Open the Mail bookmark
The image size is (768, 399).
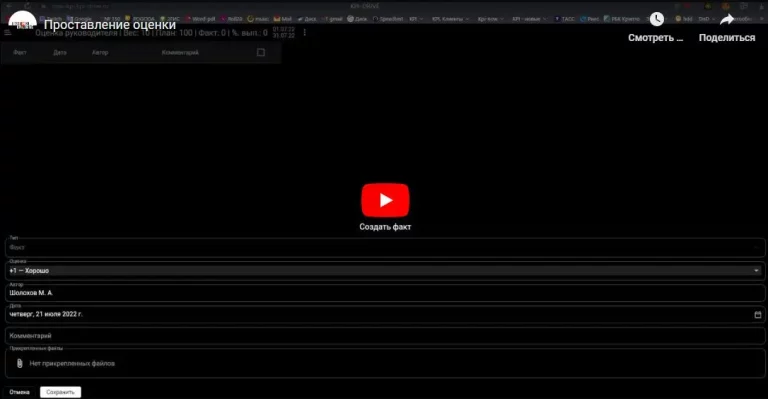coord(284,19)
